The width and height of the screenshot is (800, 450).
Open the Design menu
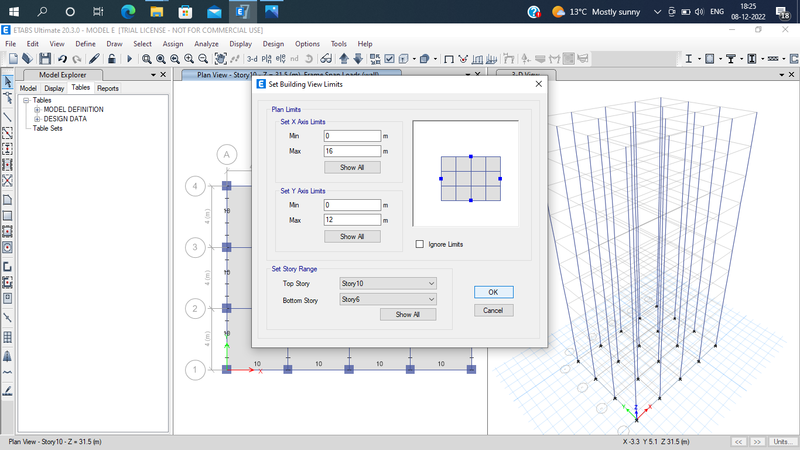click(x=273, y=44)
